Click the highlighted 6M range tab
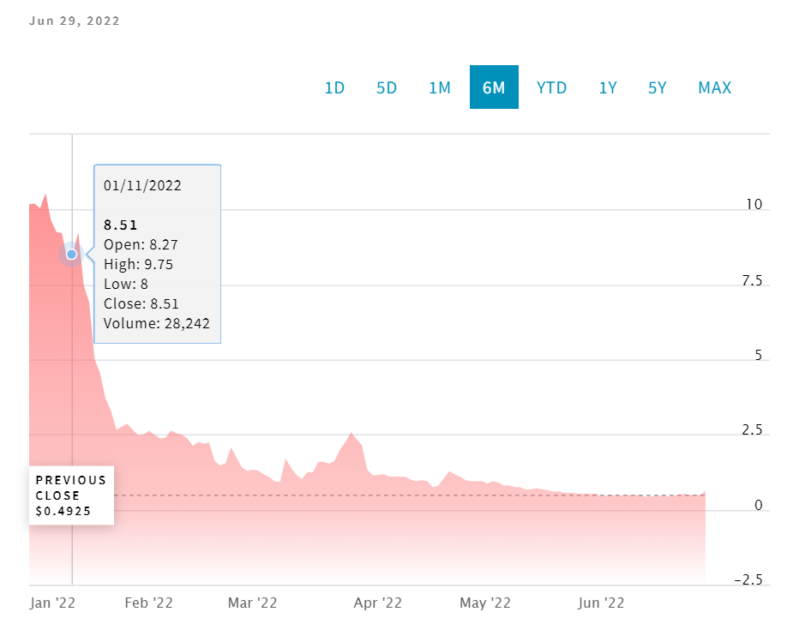 coord(494,87)
